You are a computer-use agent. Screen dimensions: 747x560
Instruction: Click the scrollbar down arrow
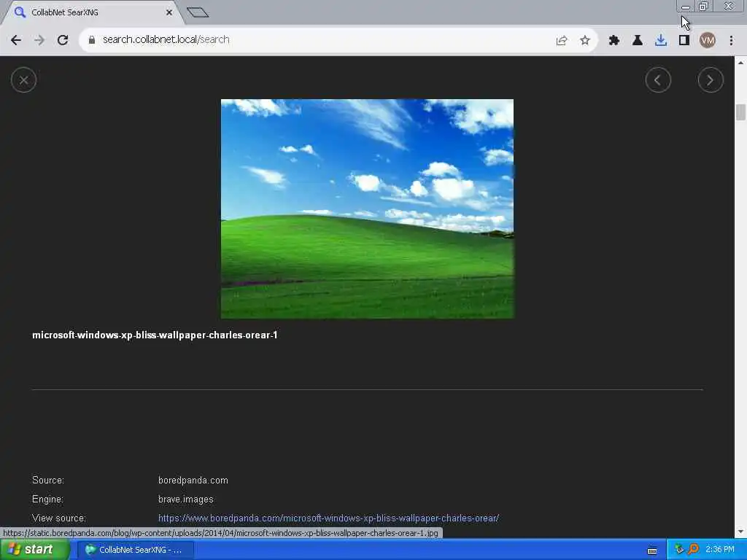740,532
